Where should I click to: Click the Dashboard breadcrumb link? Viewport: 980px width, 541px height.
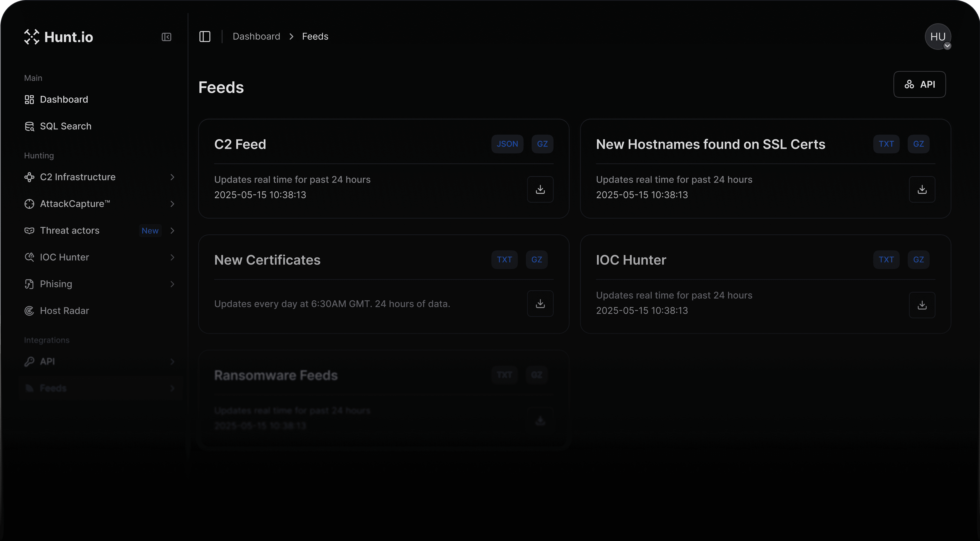(256, 37)
